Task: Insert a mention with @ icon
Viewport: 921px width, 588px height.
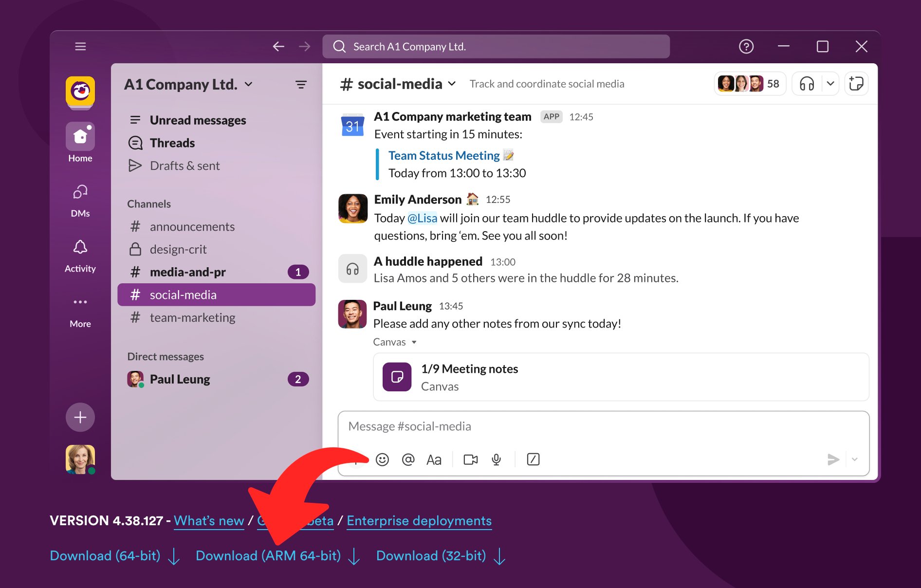Action: (408, 459)
